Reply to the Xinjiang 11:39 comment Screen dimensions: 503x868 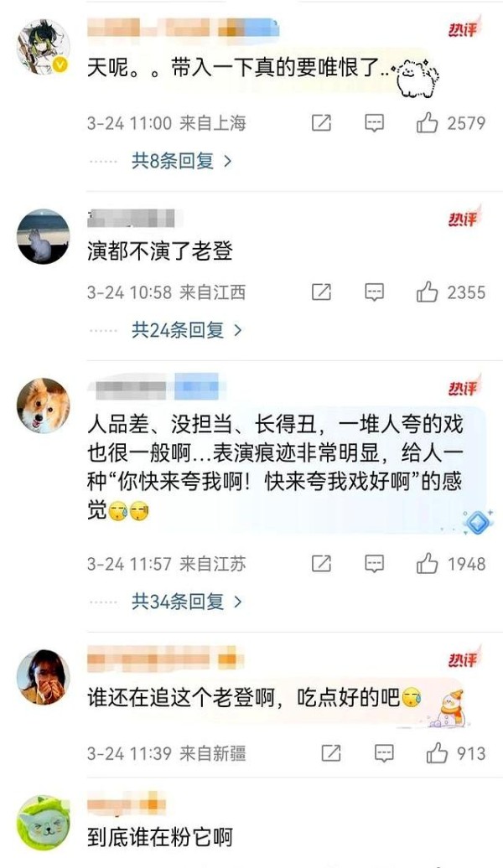click(x=384, y=753)
